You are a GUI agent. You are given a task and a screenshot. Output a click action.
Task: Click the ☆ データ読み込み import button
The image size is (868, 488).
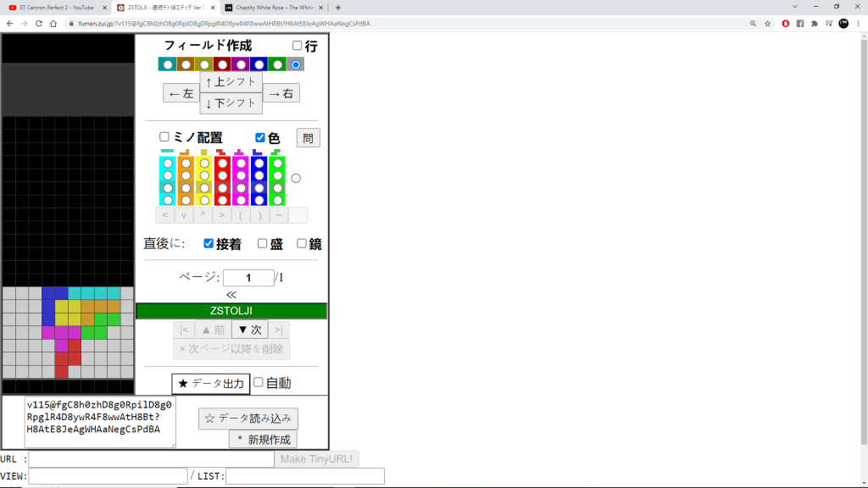click(x=248, y=419)
